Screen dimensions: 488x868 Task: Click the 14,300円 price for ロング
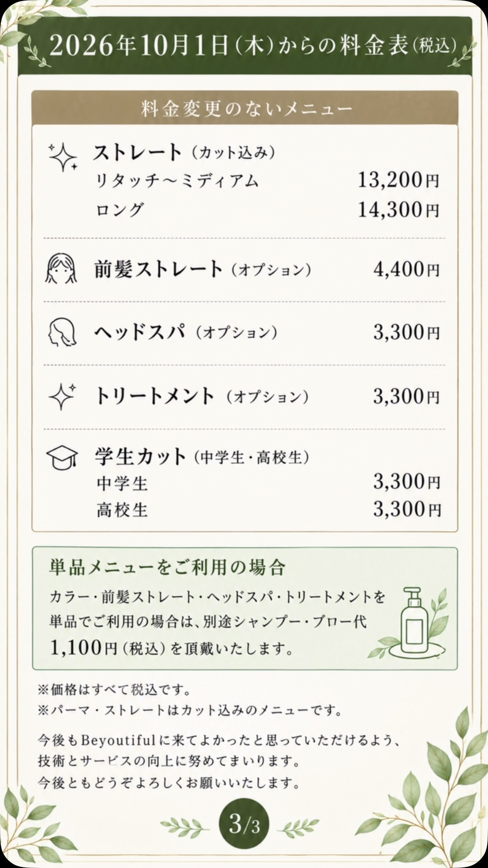398,209
